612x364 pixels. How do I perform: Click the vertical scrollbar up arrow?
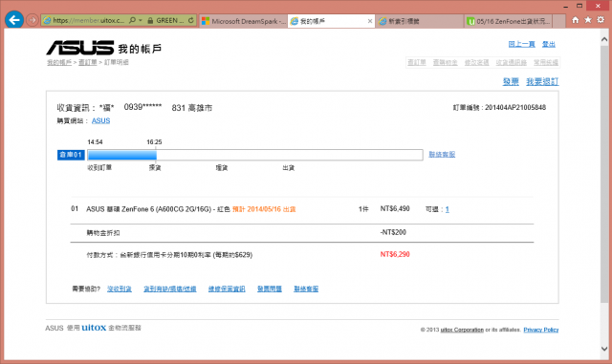point(604,39)
